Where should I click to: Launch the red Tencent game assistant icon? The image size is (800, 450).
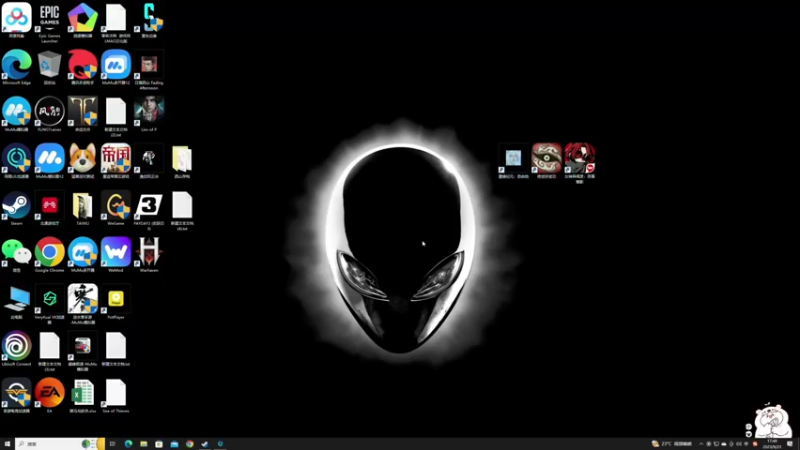[83, 67]
